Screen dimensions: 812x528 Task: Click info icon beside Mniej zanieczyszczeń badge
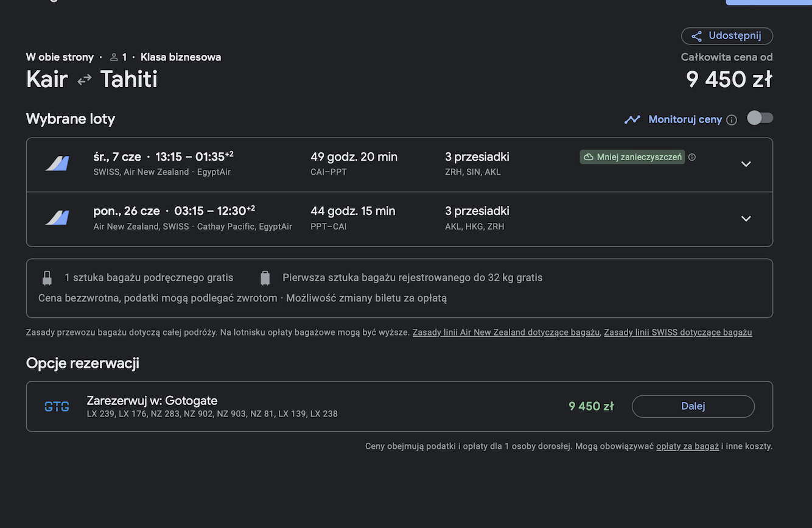691,157
